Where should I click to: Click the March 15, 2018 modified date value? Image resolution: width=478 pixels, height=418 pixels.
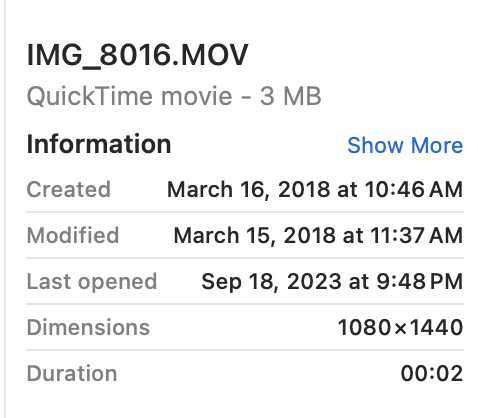318,236
